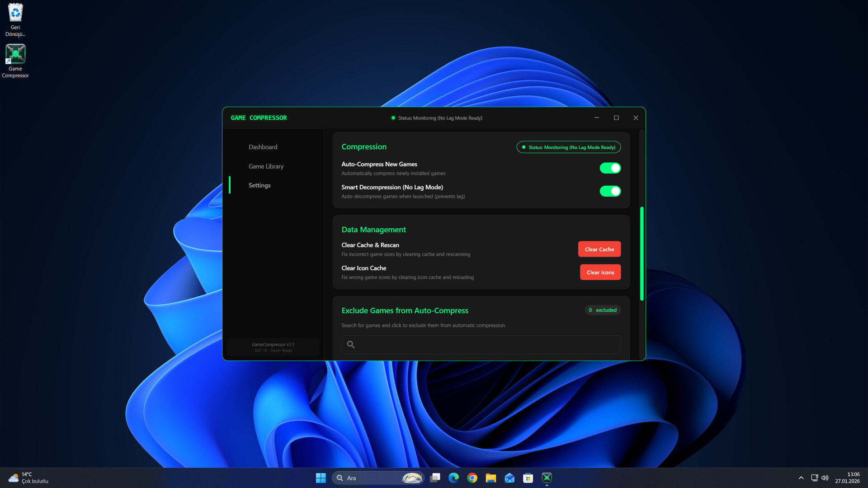The width and height of the screenshot is (868, 488).
Task: Turn off Smart Decompression (No Lag Mode)
Action: 610,191
